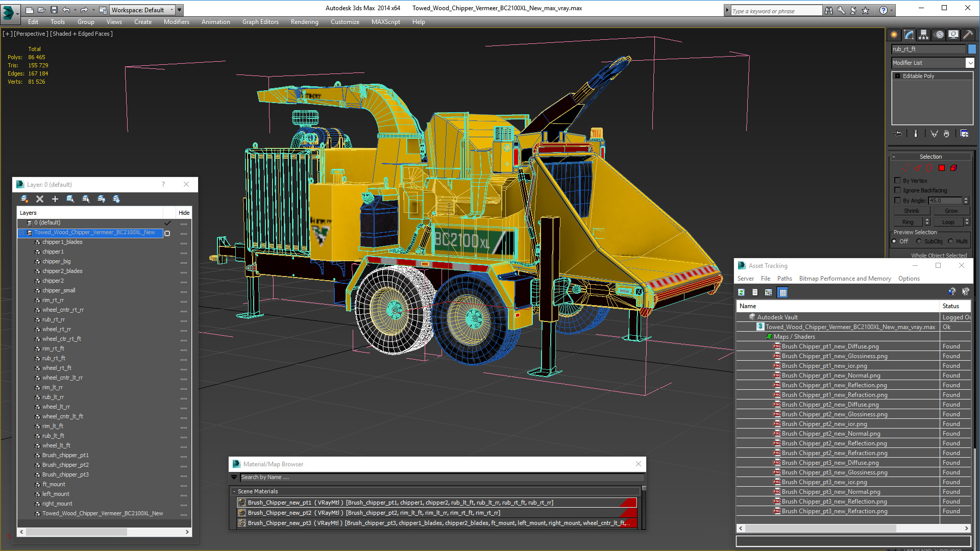Screen dimensions: 980x551
Task: Click Freeze/Unfreeze All Layers icon in Layer dialog
Action: coord(116,199)
